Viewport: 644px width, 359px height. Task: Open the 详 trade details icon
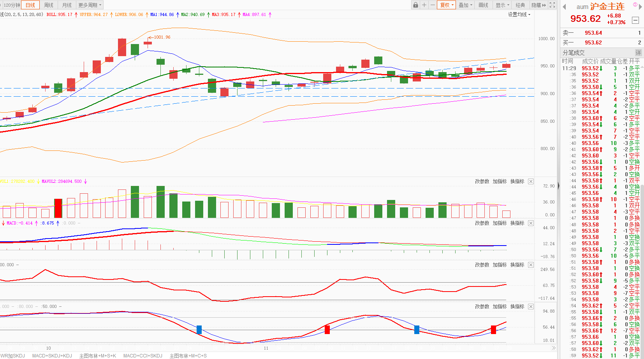click(x=638, y=53)
